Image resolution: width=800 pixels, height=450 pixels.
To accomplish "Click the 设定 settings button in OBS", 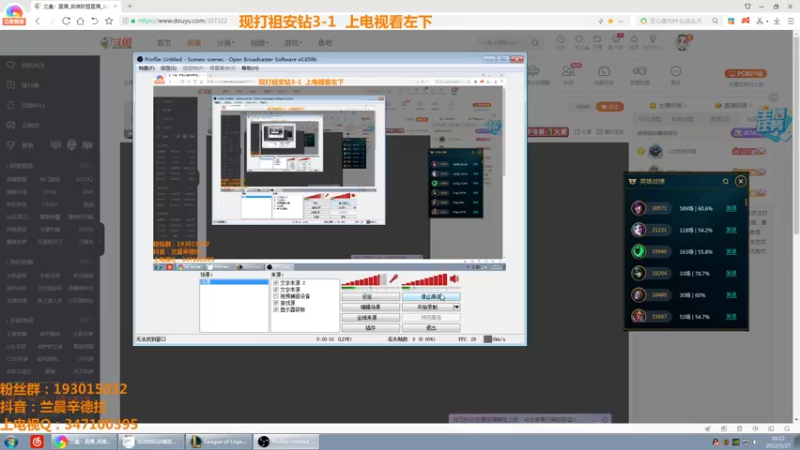I will (x=370, y=296).
